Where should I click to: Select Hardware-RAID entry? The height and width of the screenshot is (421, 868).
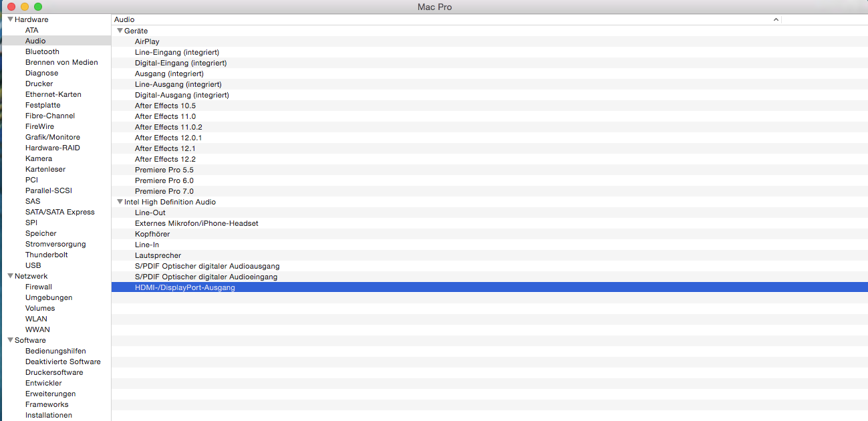(x=53, y=148)
